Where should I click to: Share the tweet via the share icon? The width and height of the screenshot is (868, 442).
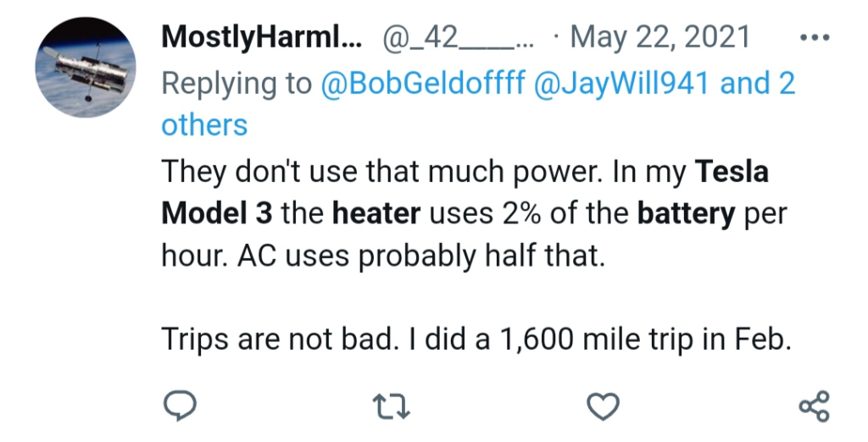tap(815, 407)
